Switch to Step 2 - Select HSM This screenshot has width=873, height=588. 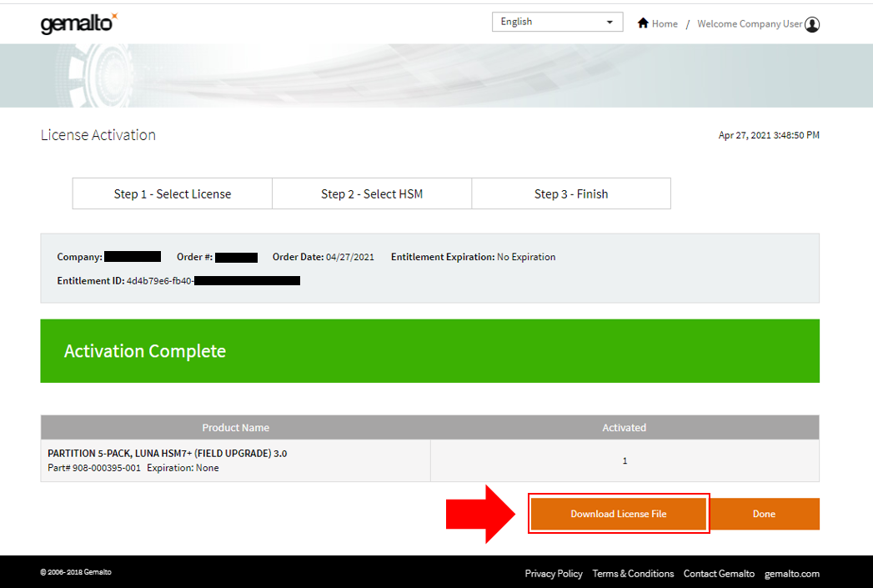coord(372,193)
